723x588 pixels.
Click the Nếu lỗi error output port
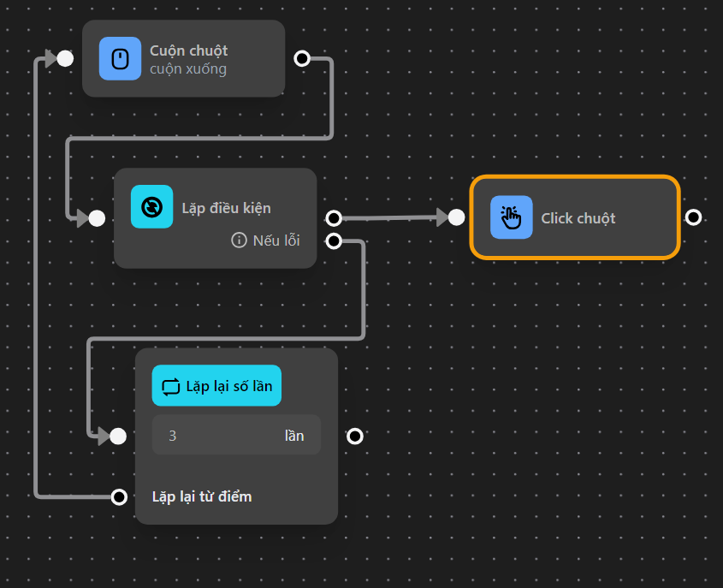pyautogui.click(x=334, y=241)
